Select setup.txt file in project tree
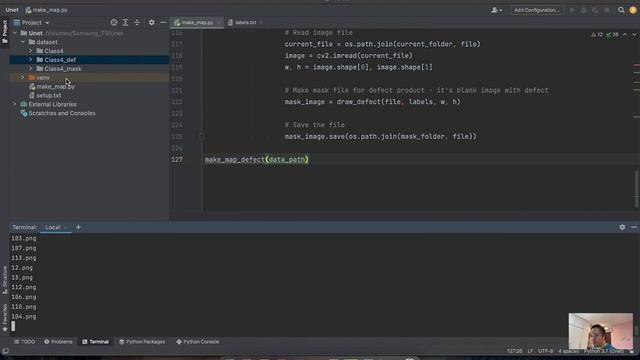The image size is (640, 360). [x=45, y=96]
